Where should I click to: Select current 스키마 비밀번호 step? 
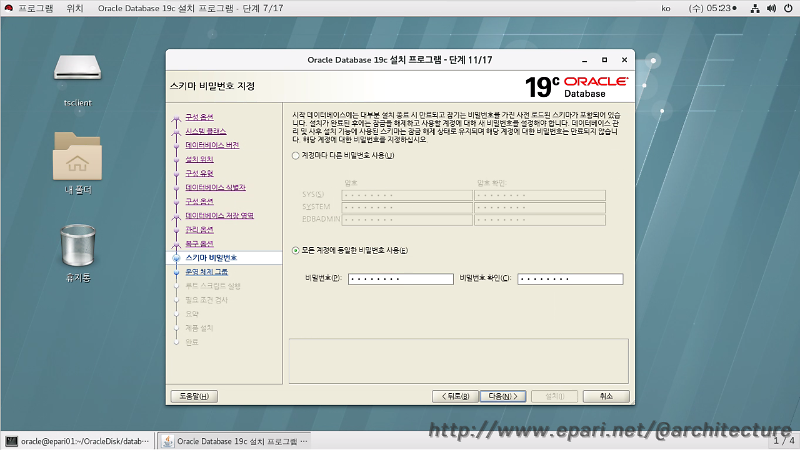click(211, 258)
